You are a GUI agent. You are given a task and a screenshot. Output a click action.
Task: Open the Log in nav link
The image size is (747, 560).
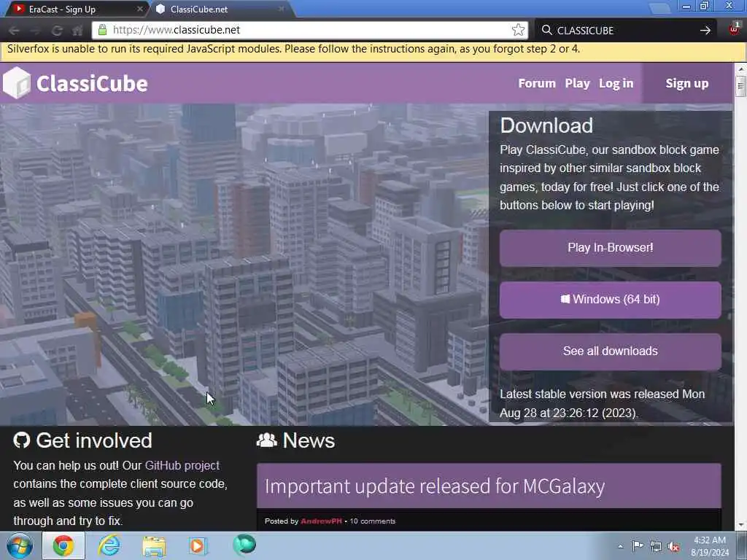[616, 83]
